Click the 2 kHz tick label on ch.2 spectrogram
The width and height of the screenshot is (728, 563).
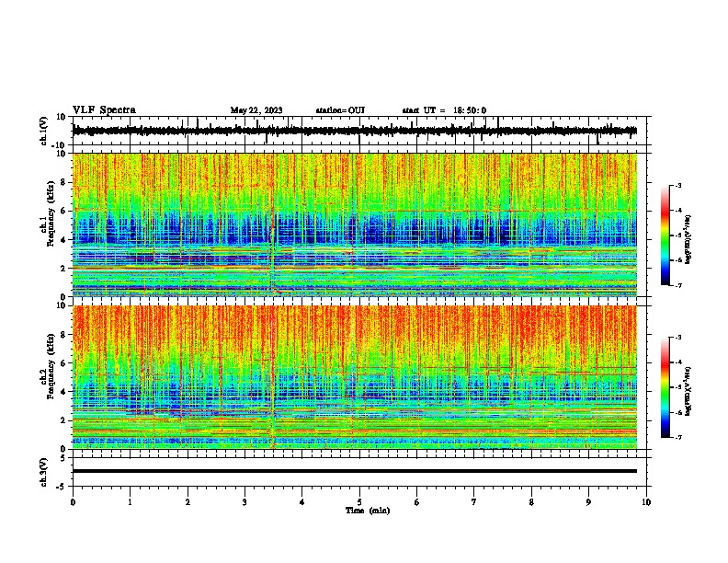click(63, 420)
